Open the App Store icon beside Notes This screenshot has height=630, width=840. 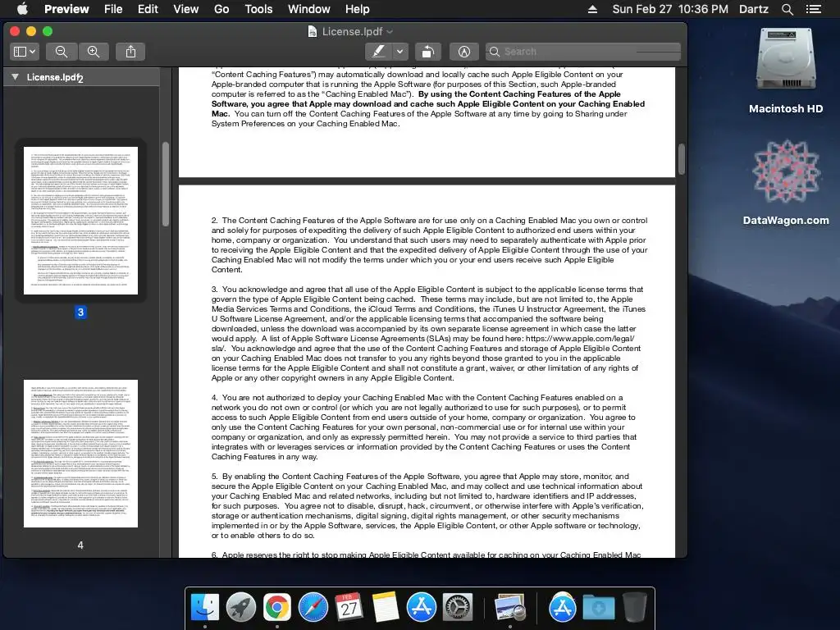(x=421, y=607)
